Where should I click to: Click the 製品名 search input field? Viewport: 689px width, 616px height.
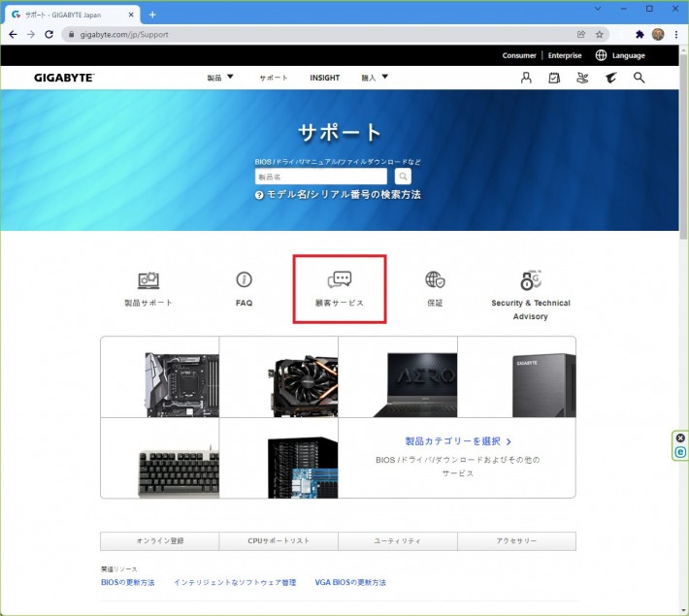coord(320,177)
